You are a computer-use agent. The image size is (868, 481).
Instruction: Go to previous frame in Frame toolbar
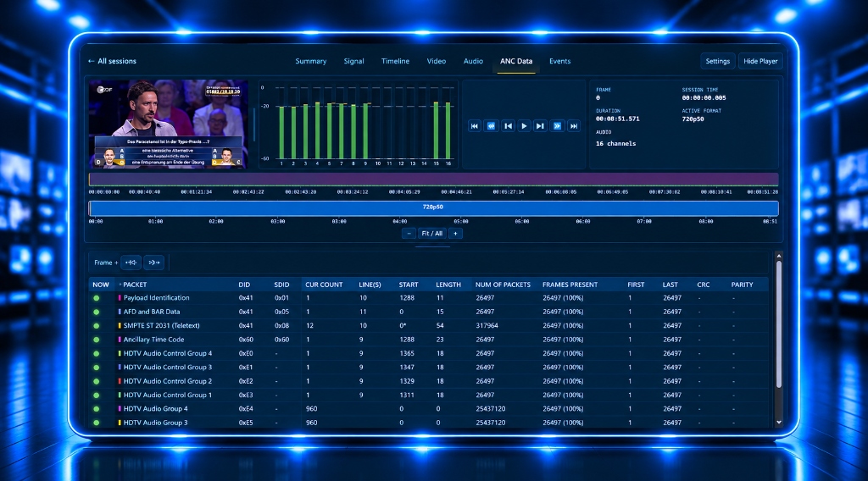131,263
